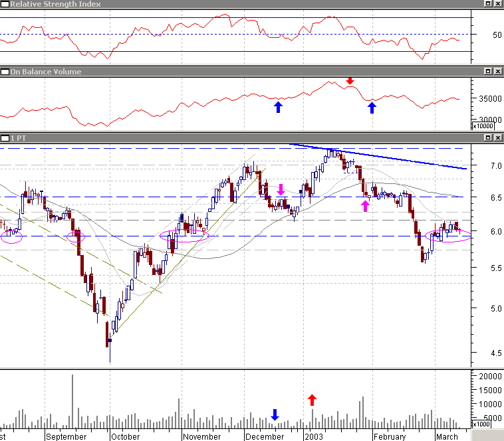The height and width of the screenshot is (441, 504).
Task: Select the blue down arrow in volume pane
Action: [275, 414]
